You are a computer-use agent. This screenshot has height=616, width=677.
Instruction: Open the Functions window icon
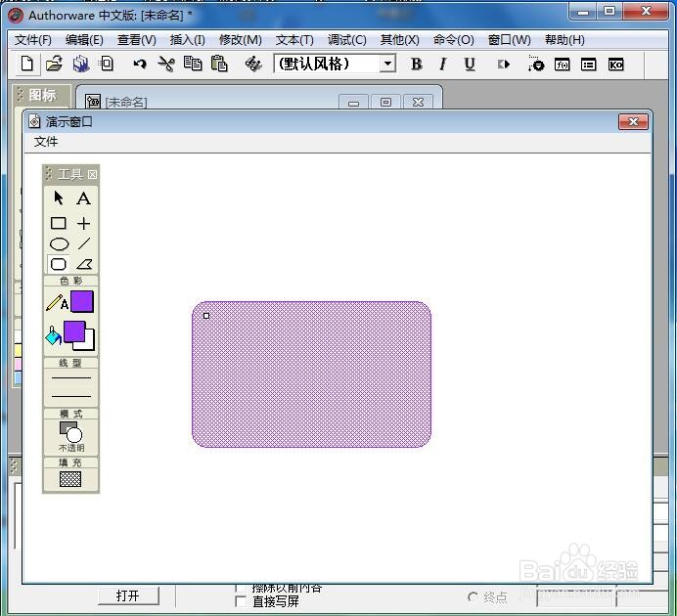pos(562,65)
